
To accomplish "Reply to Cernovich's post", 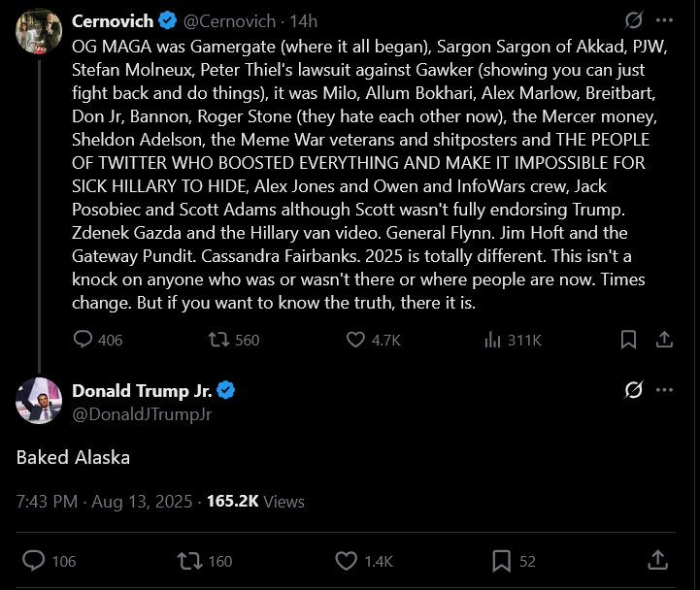I will click(84, 340).
